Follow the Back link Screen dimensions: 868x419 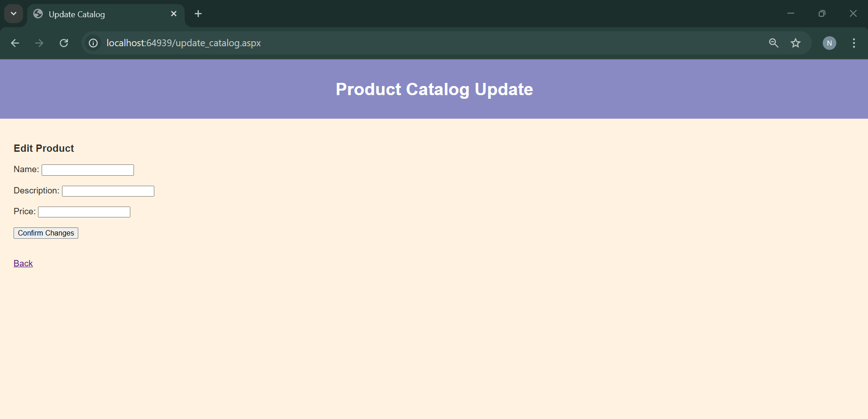click(x=23, y=263)
